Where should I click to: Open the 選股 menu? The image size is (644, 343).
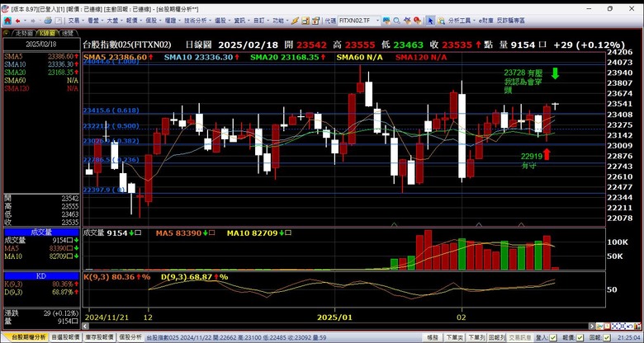[x=222, y=21]
